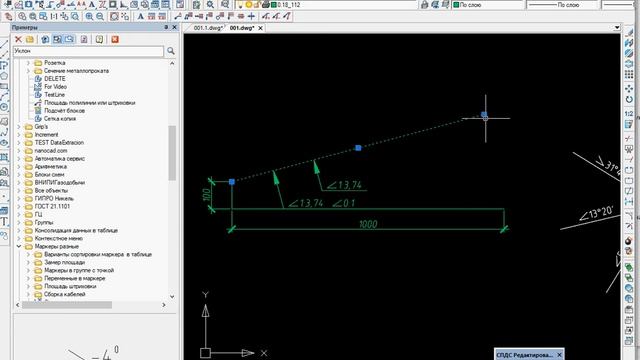Click the СПДС Редактирова... panel title
The height and width of the screenshot is (360, 640).
pos(524,355)
